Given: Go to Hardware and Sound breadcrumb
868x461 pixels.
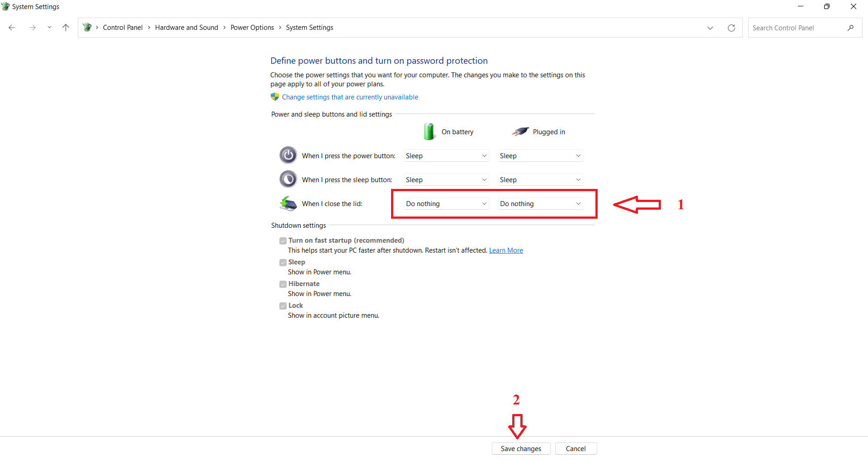Looking at the screenshot, I should pos(186,28).
